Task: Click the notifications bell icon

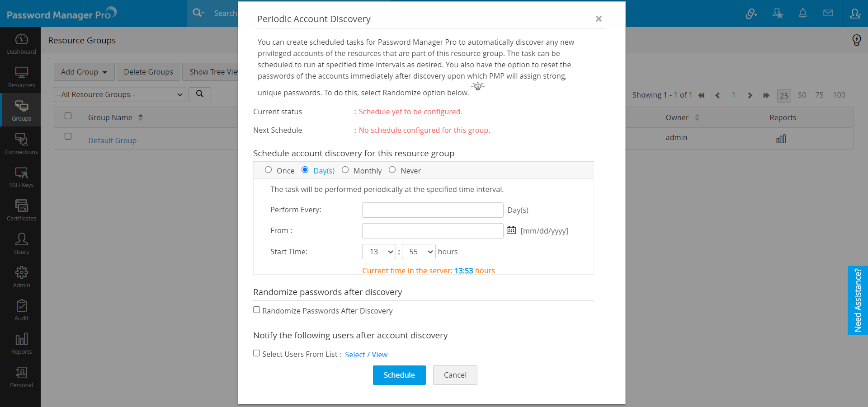Action: [802, 14]
